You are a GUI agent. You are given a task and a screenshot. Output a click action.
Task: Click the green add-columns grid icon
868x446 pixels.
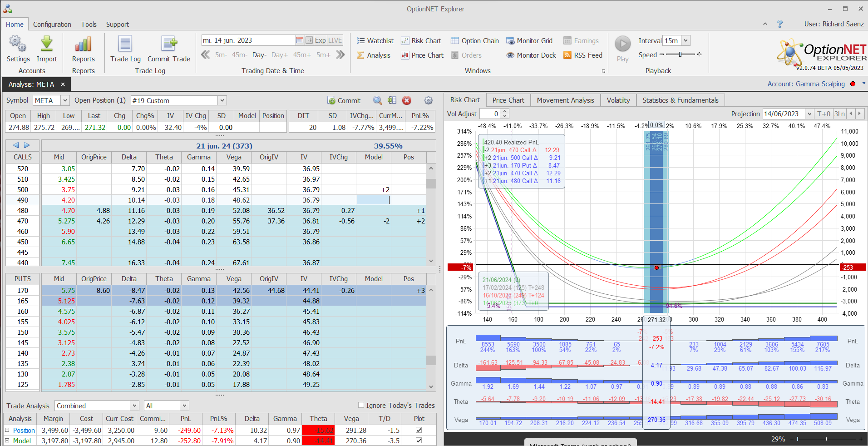coord(392,100)
